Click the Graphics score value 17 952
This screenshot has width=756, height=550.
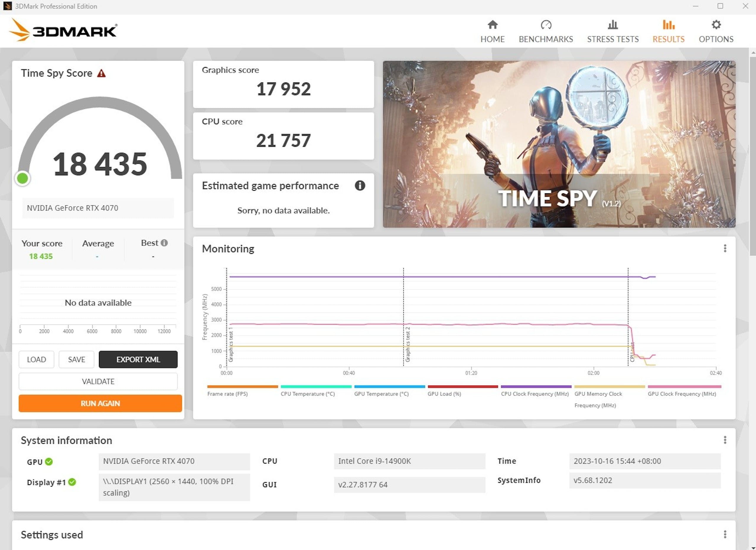pos(283,89)
